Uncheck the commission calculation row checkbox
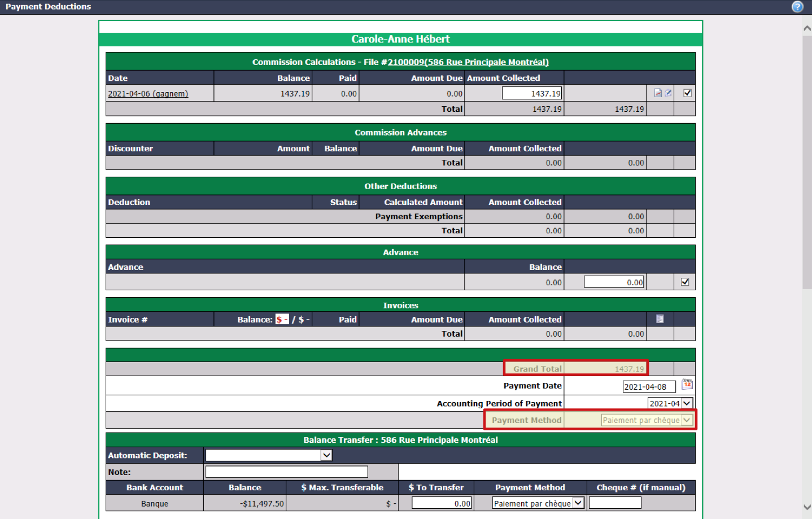This screenshot has height=519, width=812. 687,93
